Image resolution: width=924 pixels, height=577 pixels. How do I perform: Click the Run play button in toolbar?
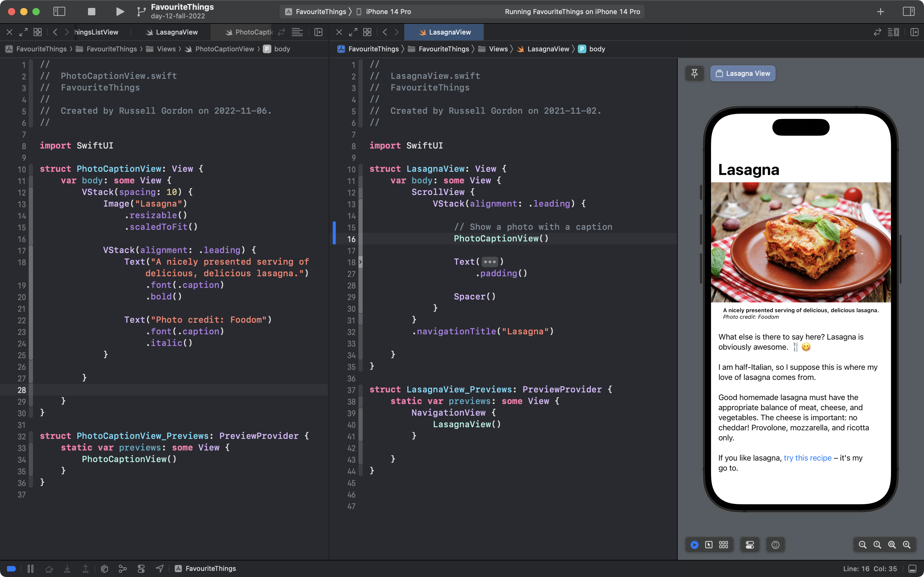coord(120,11)
